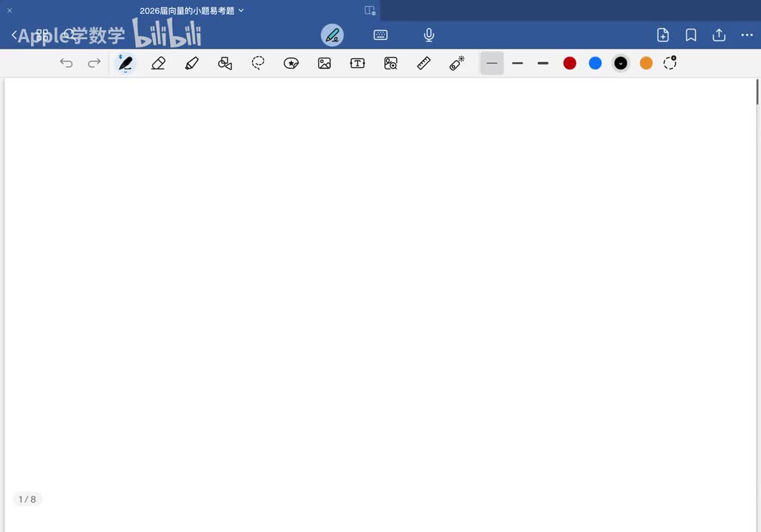Select the Eraser tool

click(159, 63)
